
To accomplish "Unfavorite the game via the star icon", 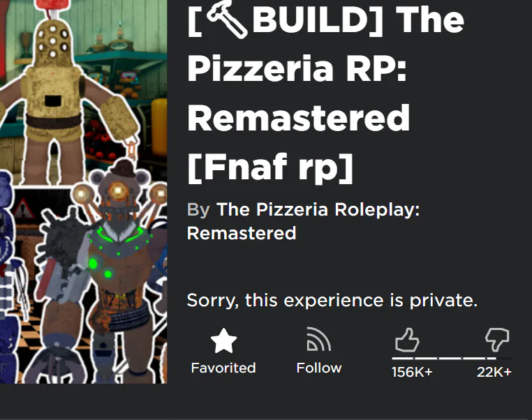I will coord(223,340).
